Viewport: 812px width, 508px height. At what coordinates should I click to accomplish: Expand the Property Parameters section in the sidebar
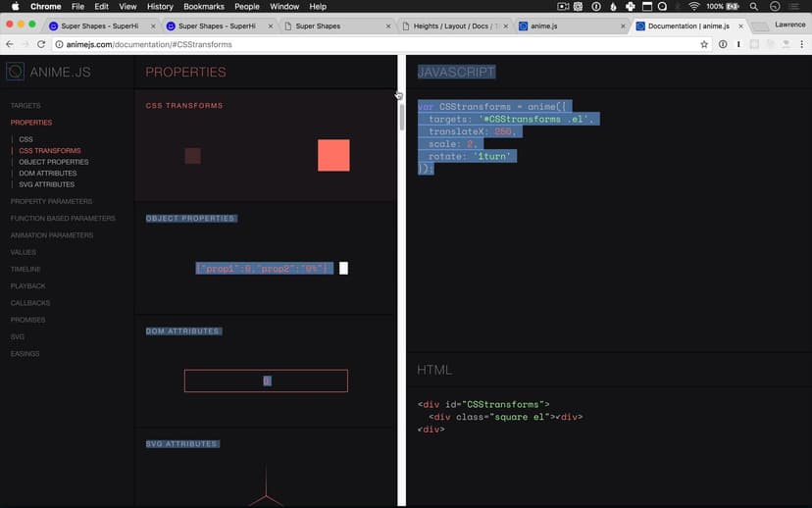click(51, 201)
